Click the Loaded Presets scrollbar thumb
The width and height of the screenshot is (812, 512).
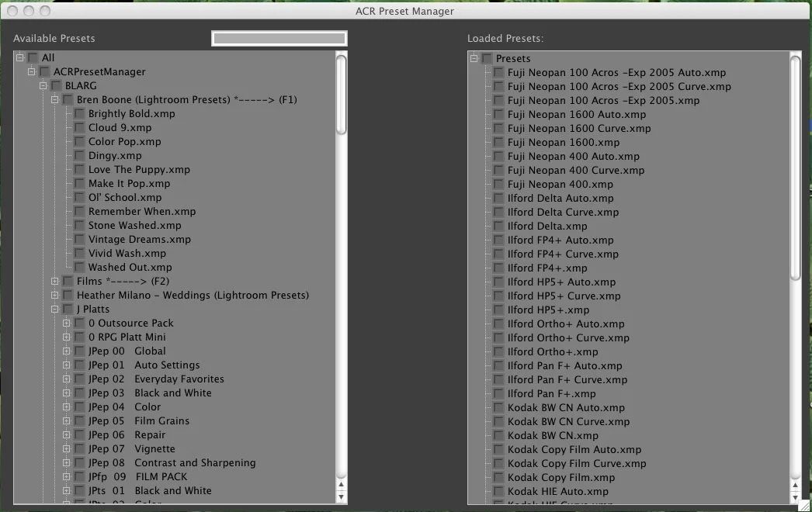[796, 168]
